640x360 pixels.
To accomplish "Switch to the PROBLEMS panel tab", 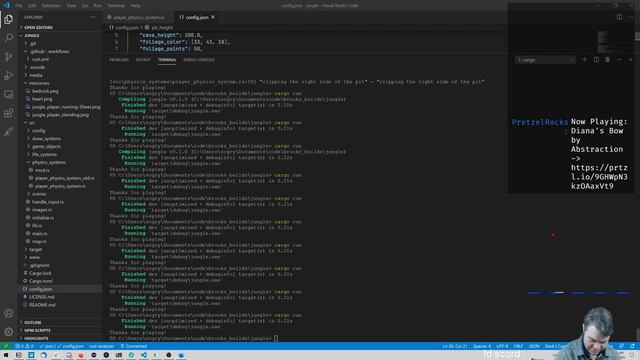I will [x=119, y=60].
